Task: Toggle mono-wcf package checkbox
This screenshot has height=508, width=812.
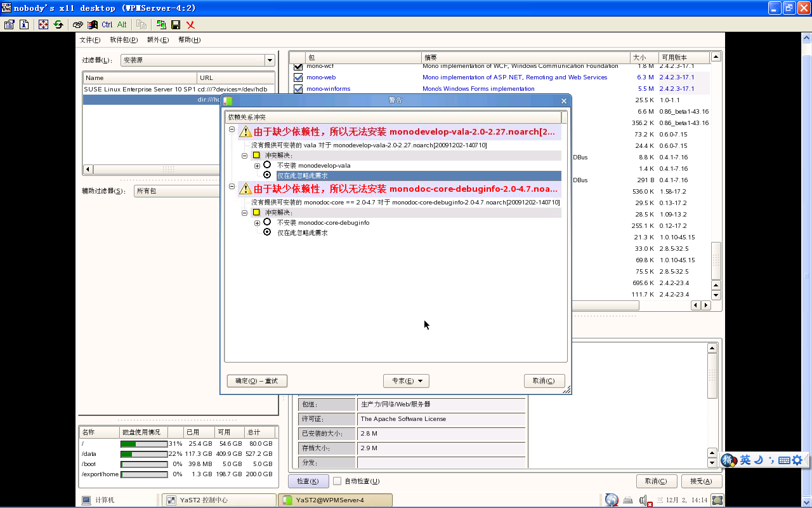Action: [x=298, y=66]
